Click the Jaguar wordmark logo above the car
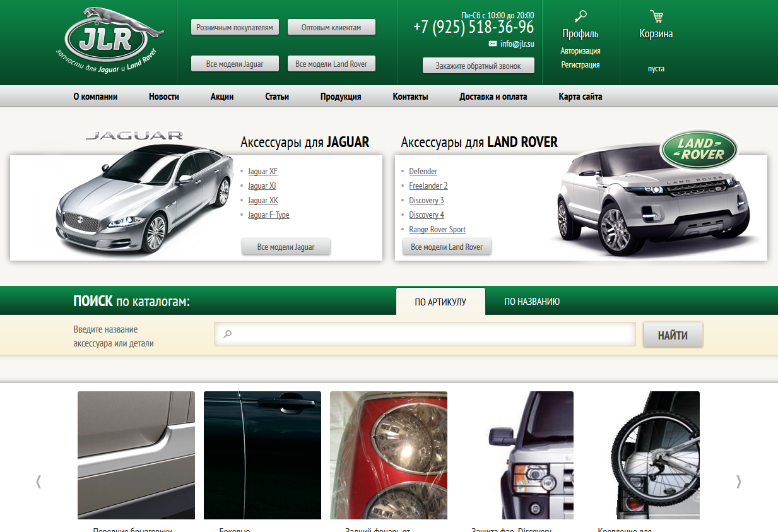This screenshot has width=778, height=532. point(134,135)
